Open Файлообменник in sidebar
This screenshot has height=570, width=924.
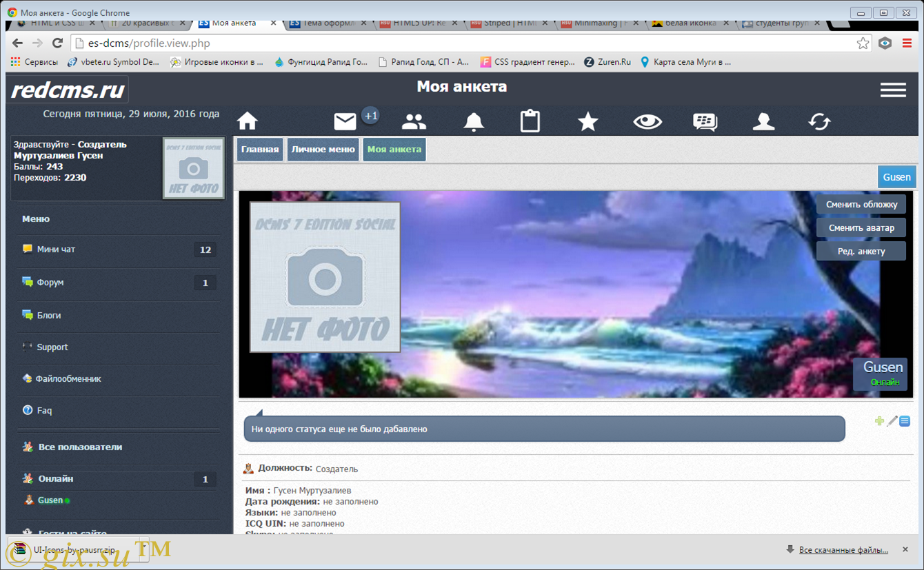coord(117,378)
